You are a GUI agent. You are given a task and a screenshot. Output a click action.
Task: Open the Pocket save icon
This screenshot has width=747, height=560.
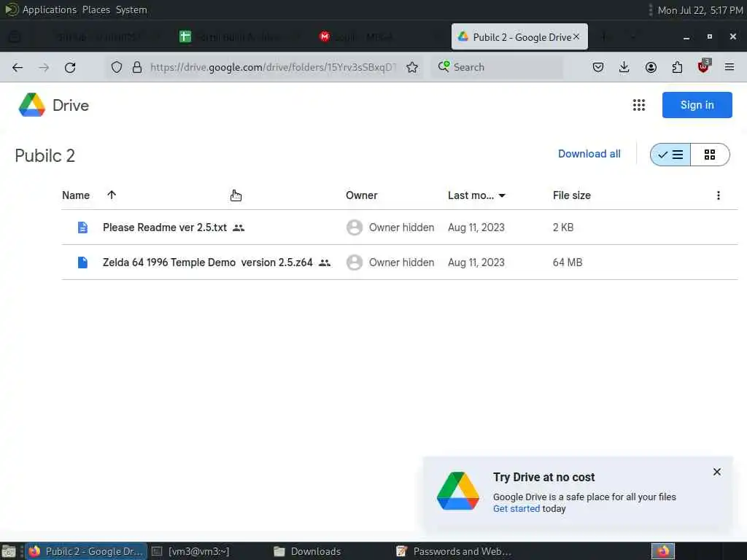[598, 67]
